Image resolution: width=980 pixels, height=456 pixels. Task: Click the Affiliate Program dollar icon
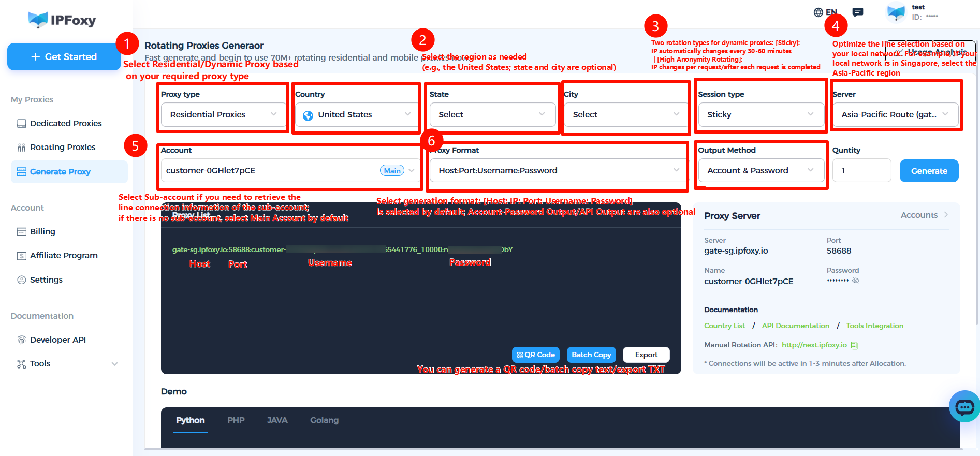(x=21, y=256)
